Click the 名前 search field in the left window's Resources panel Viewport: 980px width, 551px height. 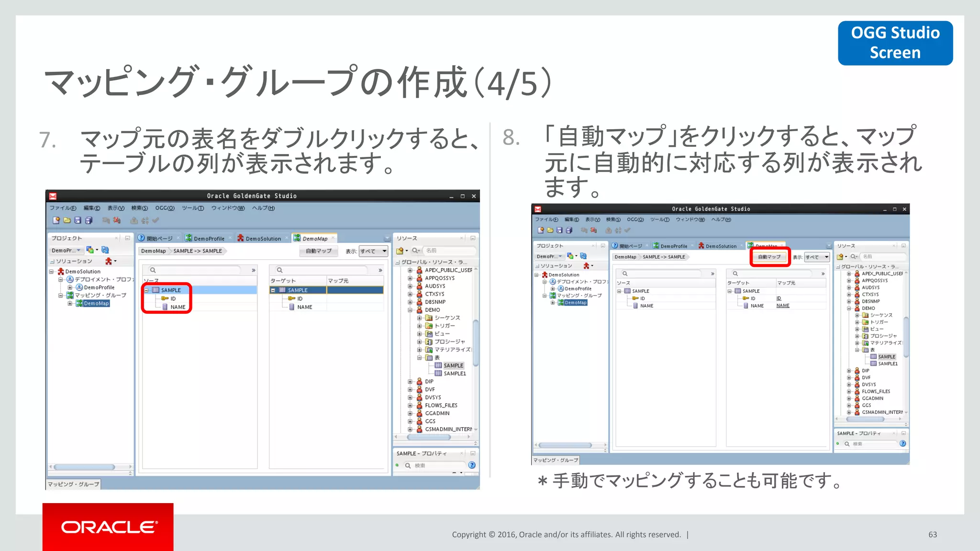pos(450,251)
